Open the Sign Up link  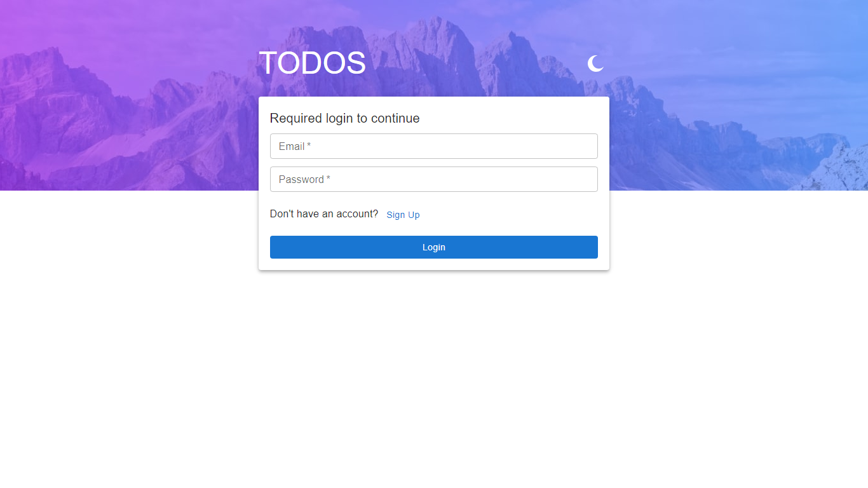point(403,215)
